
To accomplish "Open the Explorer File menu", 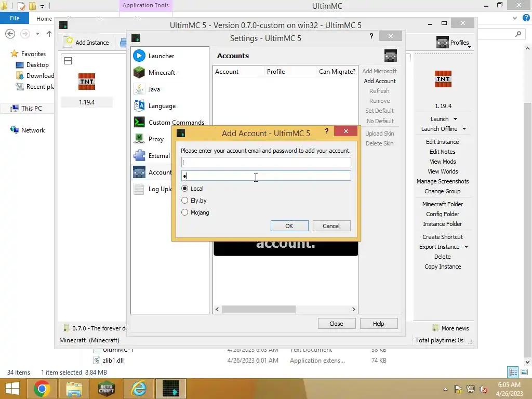I will [x=14, y=18].
